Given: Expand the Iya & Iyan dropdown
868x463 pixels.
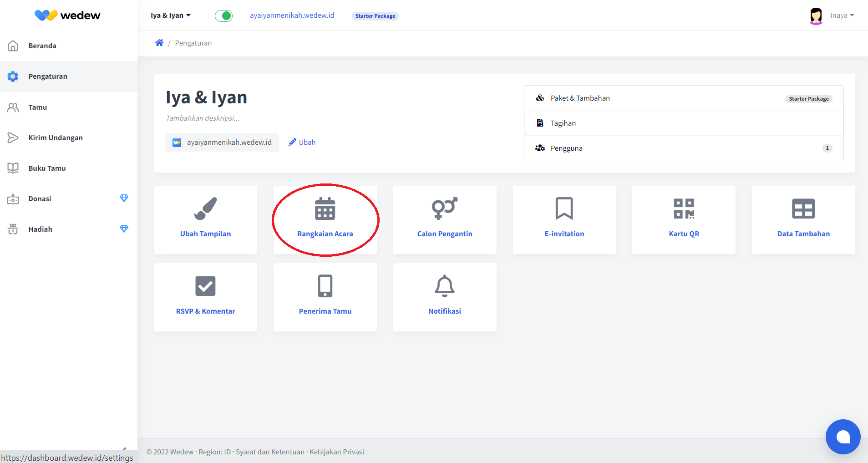Looking at the screenshot, I should tap(171, 15).
